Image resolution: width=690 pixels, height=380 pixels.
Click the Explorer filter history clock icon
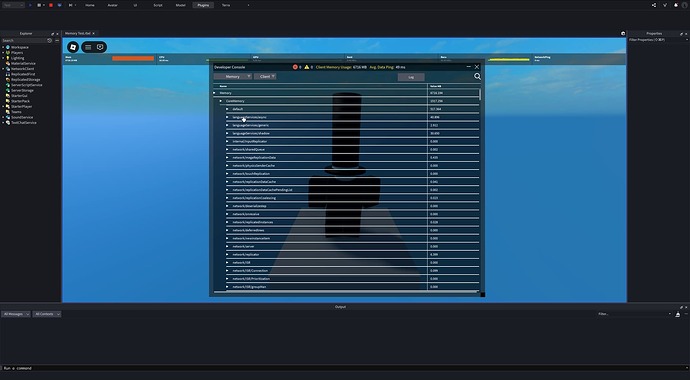(x=49, y=40)
